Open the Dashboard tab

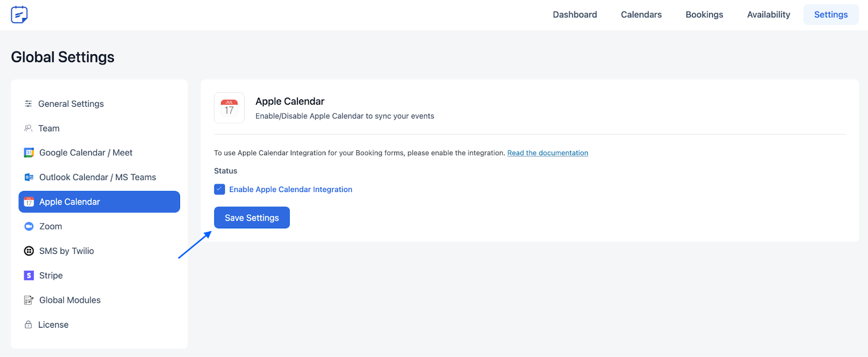575,15
